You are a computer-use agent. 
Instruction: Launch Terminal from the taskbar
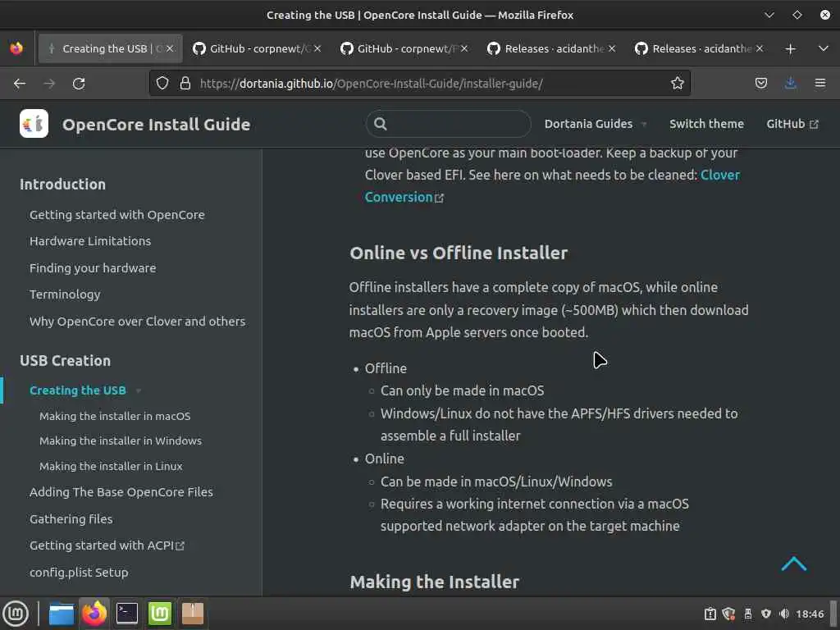tap(127, 614)
